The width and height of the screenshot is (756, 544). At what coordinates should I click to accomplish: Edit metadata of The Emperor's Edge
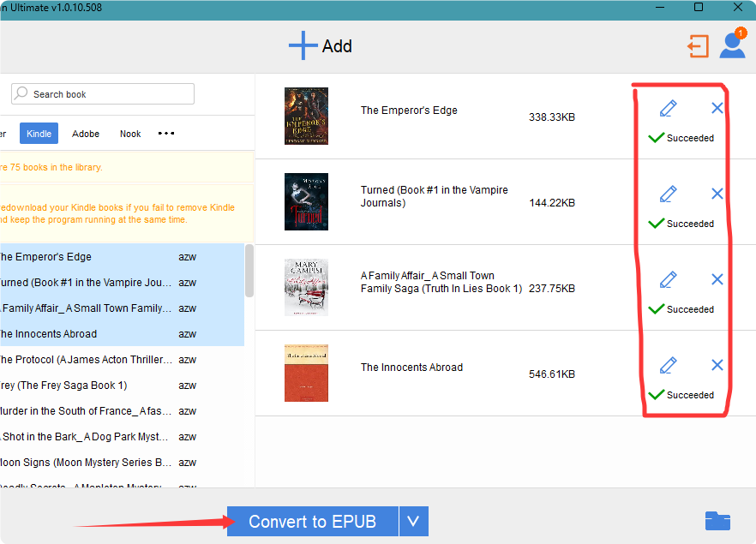pos(668,108)
